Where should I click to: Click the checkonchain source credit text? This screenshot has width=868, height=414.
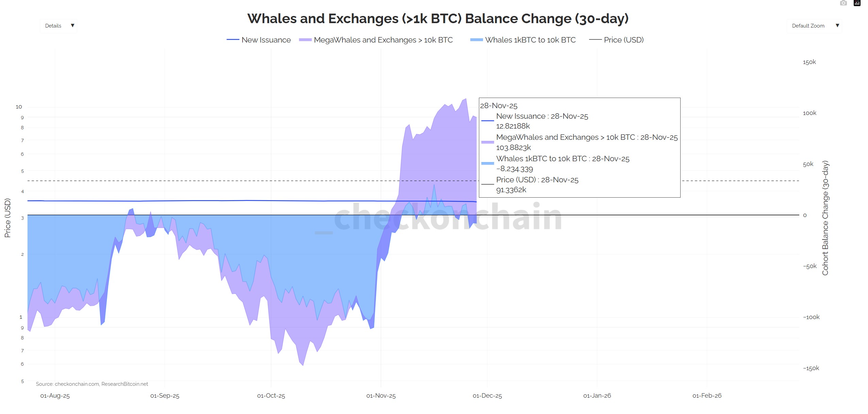click(x=92, y=384)
